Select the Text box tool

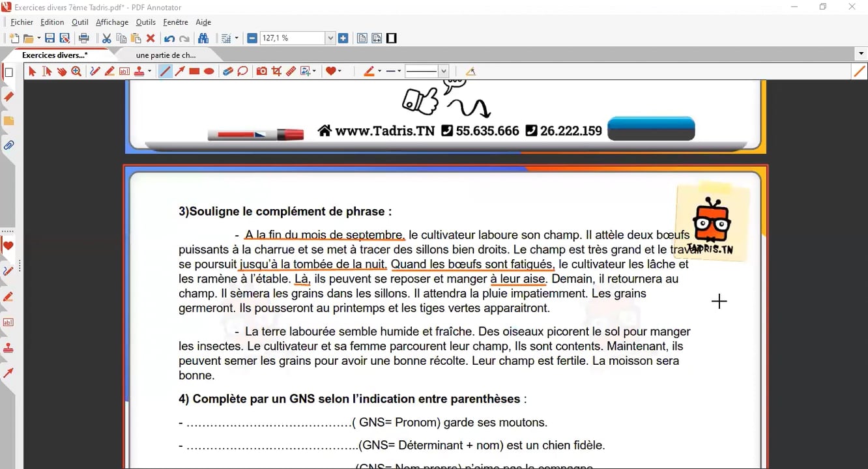pos(124,72)
